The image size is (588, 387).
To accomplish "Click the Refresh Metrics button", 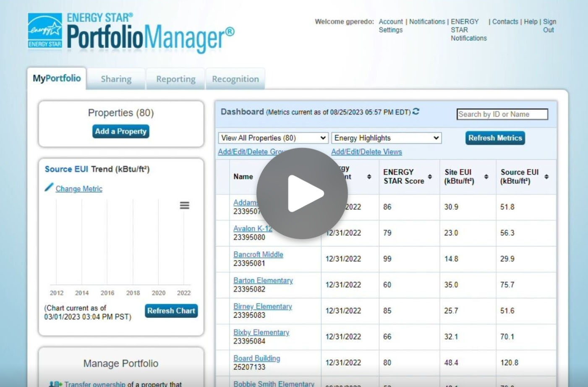I will [495, 138].
